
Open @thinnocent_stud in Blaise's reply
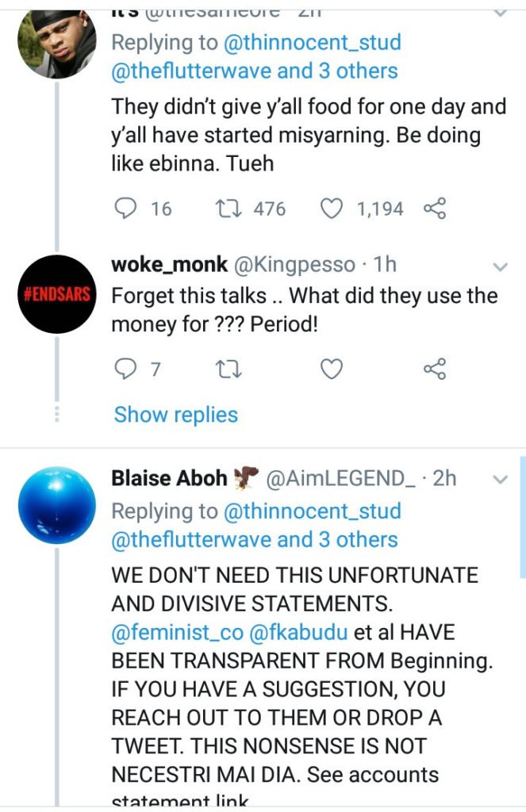click(x=313, y=511)
